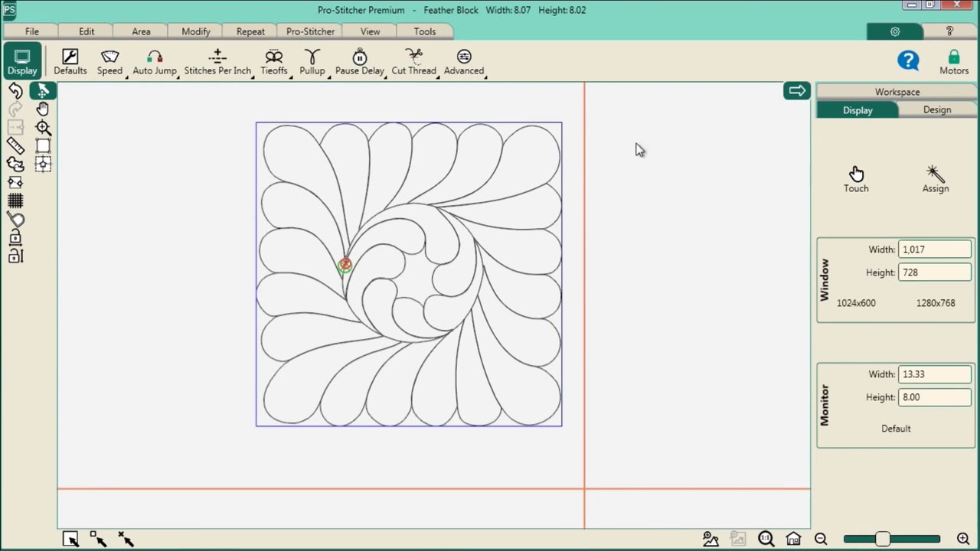Select the hand Pan tool
Image resolution: width=980 pixels, height=551 pixels.
tap(43, 109)
